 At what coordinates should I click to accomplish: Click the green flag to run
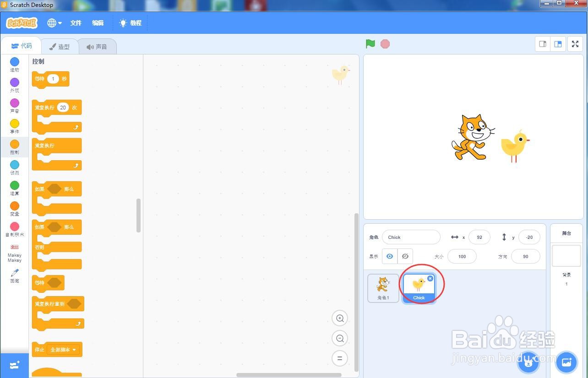click(x=370, y=44)
